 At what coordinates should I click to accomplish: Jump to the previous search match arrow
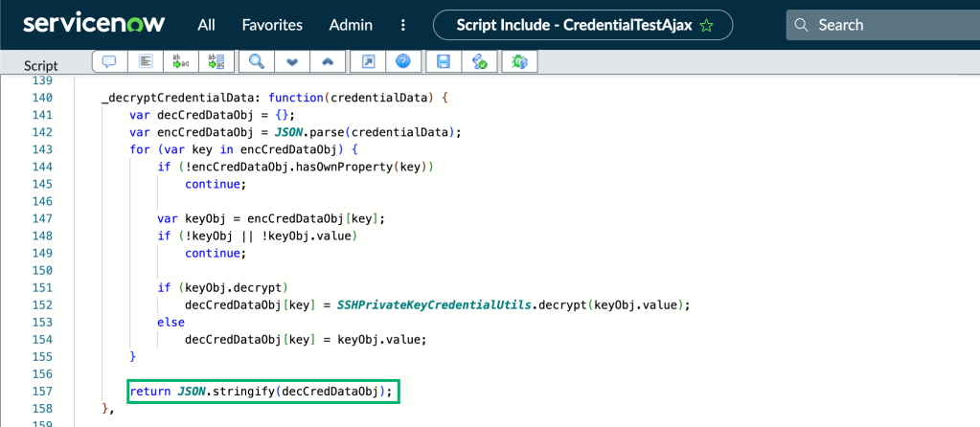click(328, 62)
